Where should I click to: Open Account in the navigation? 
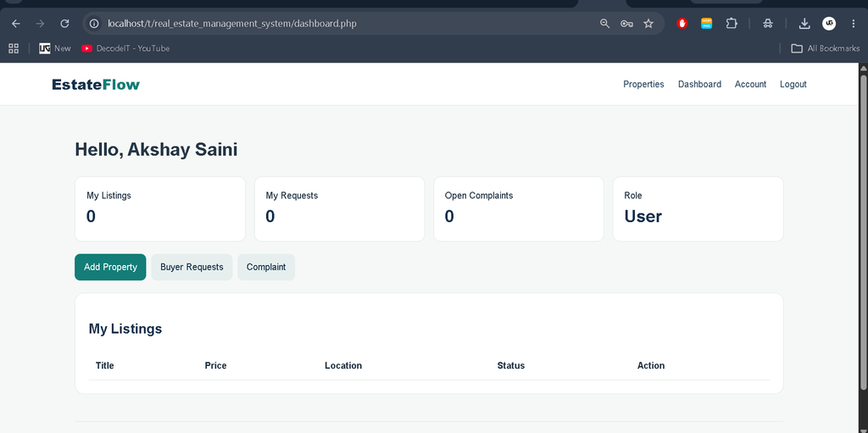point(751,84)
